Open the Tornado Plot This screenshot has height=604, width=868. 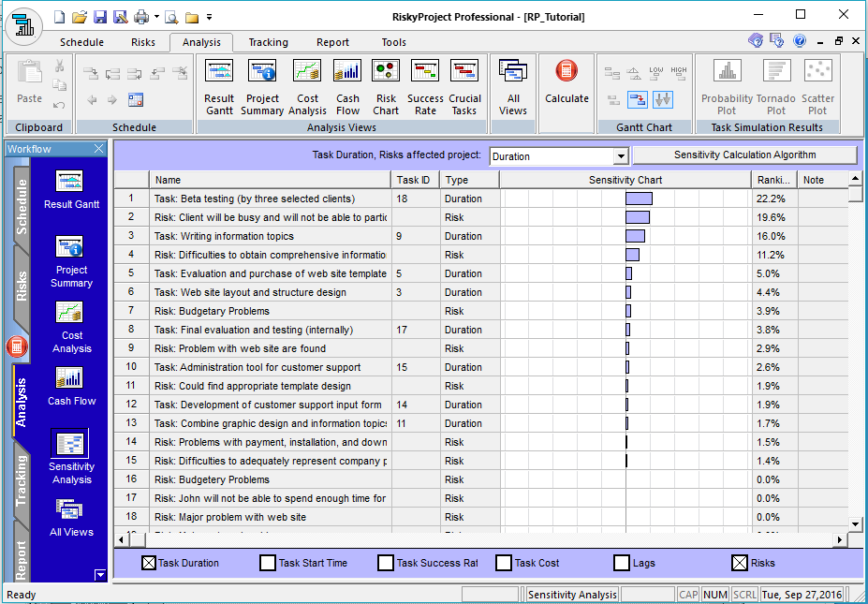[775, 84]
